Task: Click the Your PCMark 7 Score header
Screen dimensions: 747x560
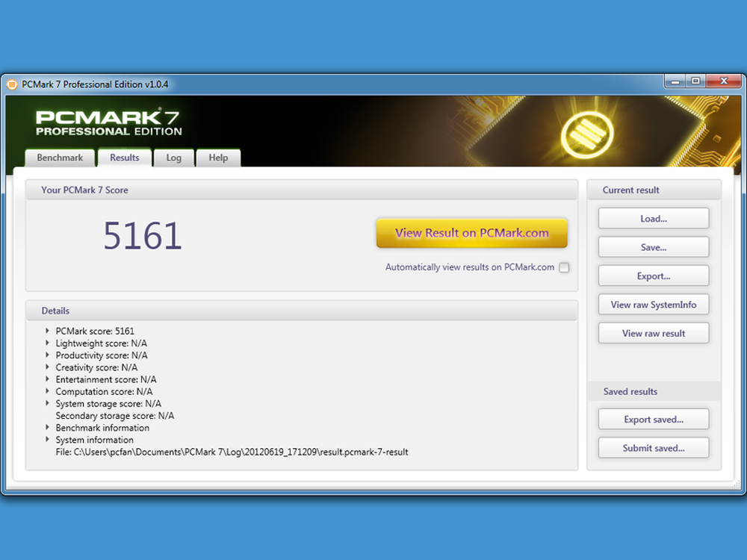Action: point(85,190)
